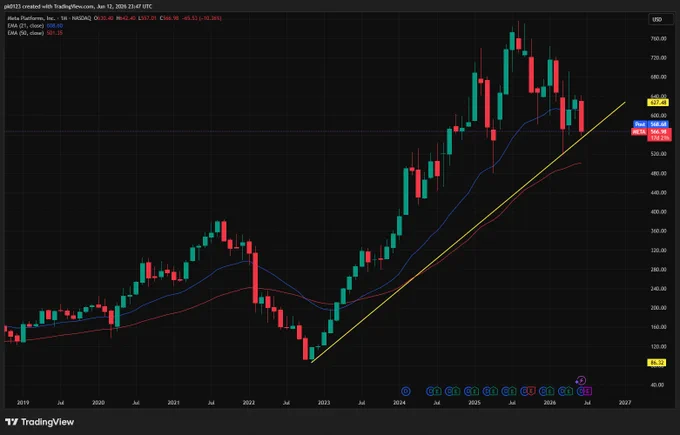Open the earnings E marker at the 2026 label
The image size is (680, 435).
(550, 391)
